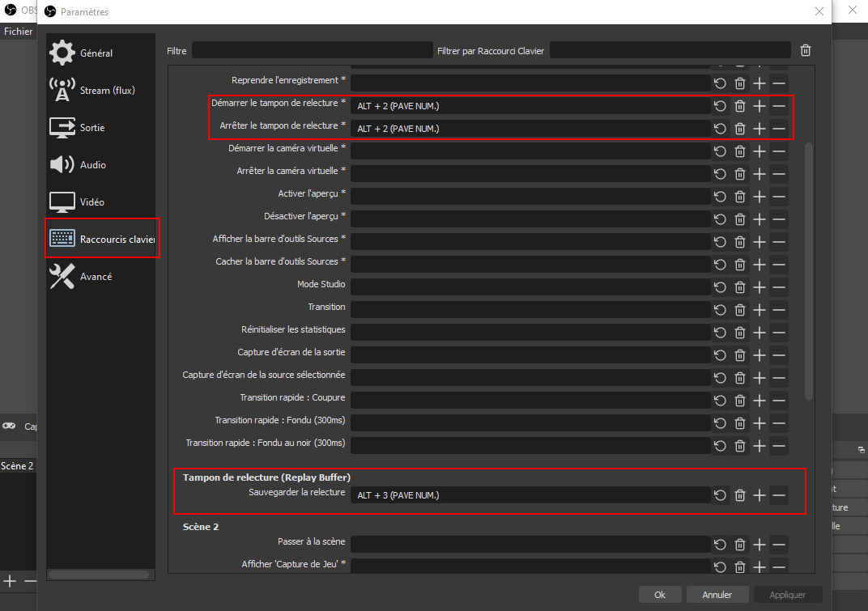Click the Appliquer button

[787, 595]
